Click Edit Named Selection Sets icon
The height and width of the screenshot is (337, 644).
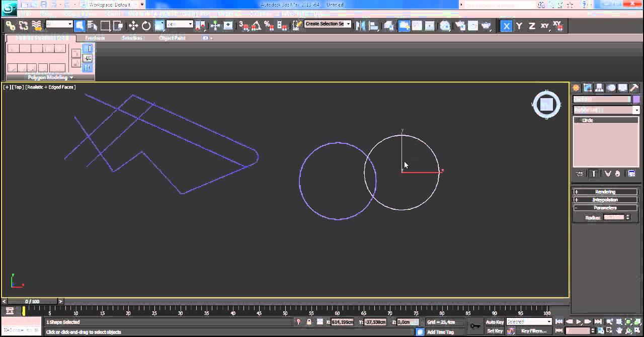[297, 26]
